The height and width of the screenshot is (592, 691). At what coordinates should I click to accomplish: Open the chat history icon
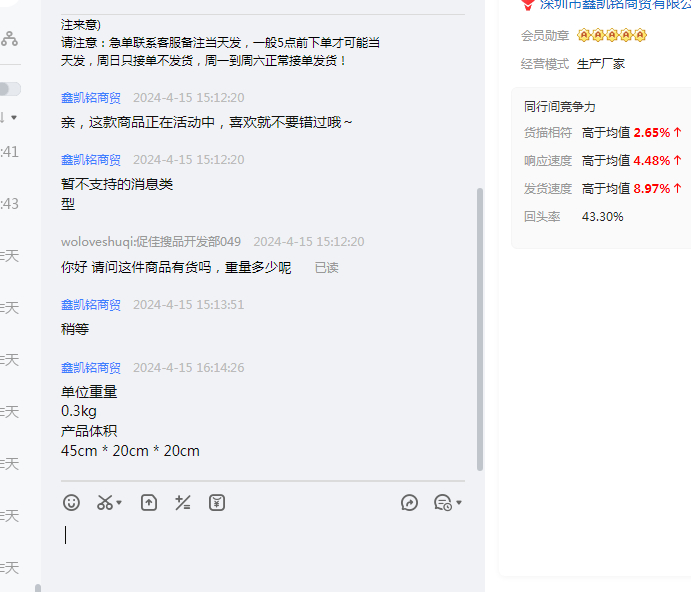point(443,503)
